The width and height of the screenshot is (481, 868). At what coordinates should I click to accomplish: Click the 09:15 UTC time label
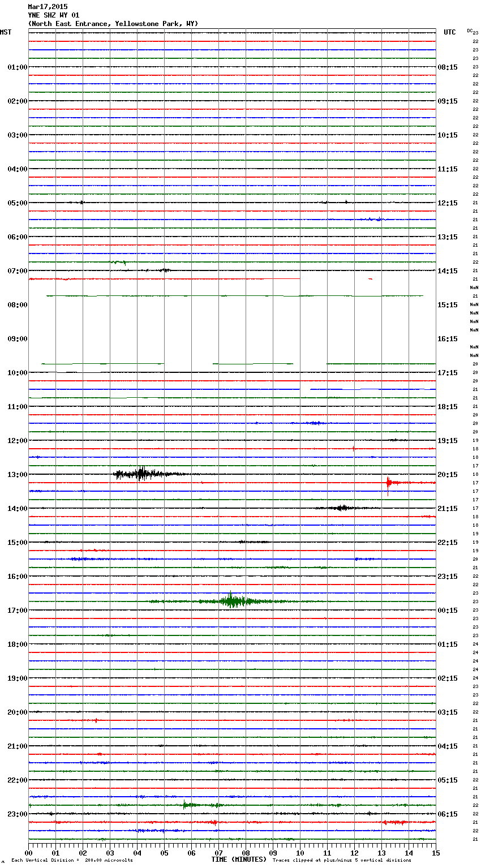pos(448,101)
